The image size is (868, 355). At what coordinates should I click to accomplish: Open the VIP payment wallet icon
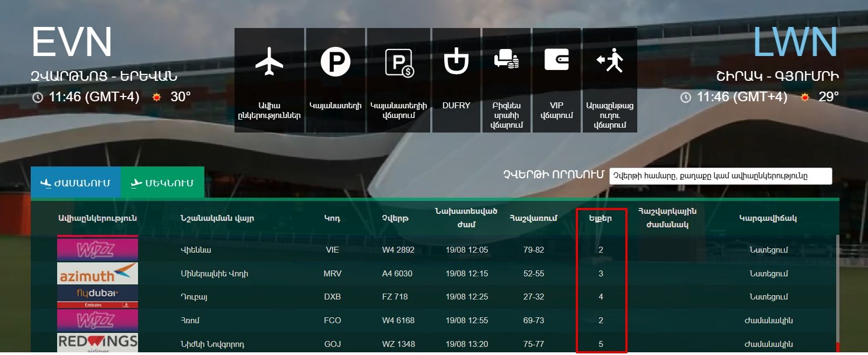pos(556,60)
